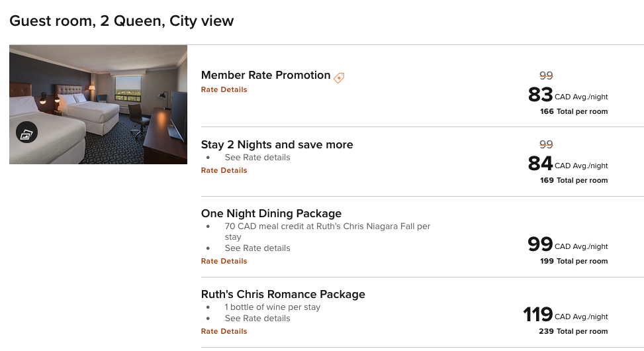Click See Rate details under Stay 2 Nights
644x351 pixels.
pos(257,158)
